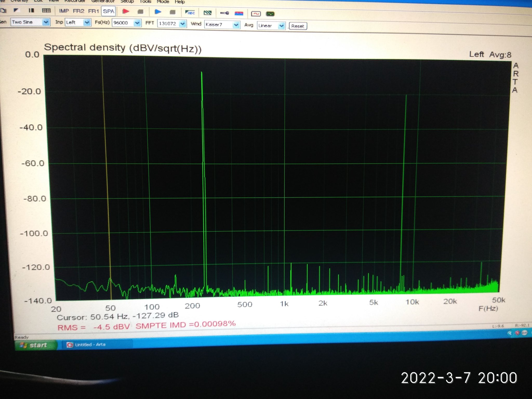Click the Ready status bar text
This screenshot has height=399, width=532.
tap(22, 337)
